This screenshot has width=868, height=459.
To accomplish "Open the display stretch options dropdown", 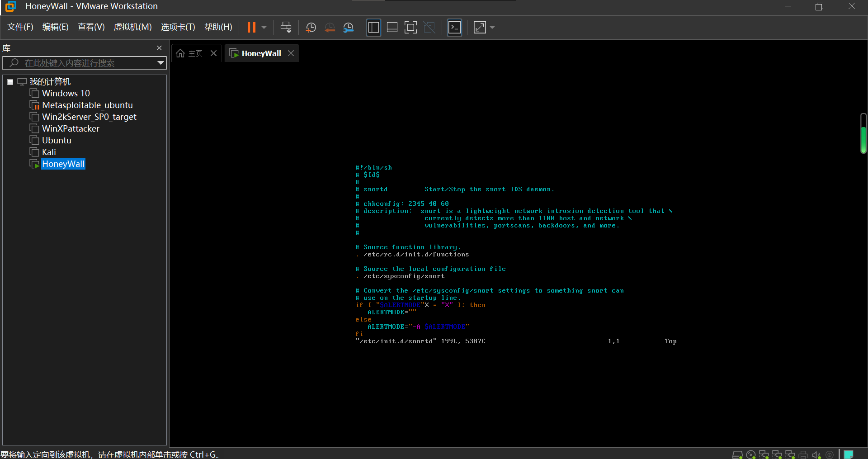I will point(492,28).
